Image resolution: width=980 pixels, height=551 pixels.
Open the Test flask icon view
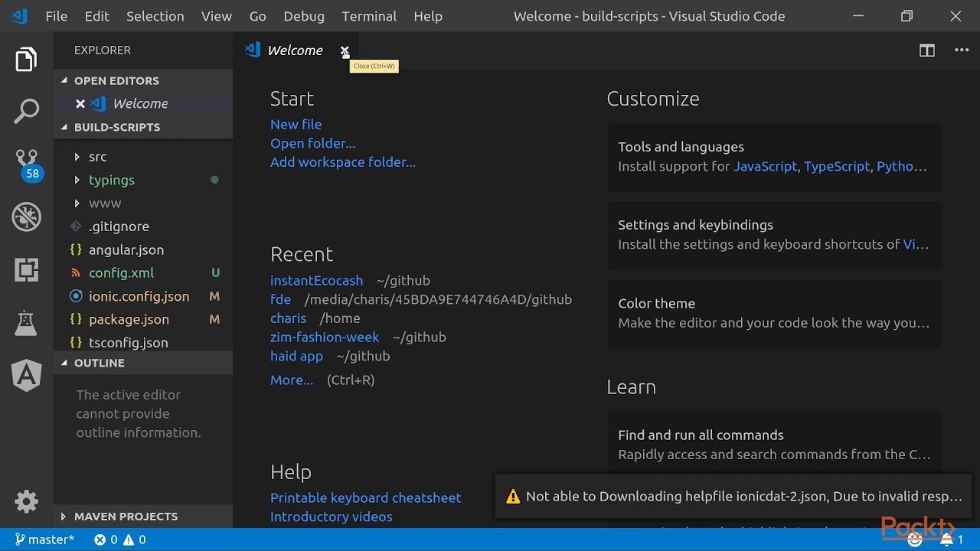coord(26,323)
